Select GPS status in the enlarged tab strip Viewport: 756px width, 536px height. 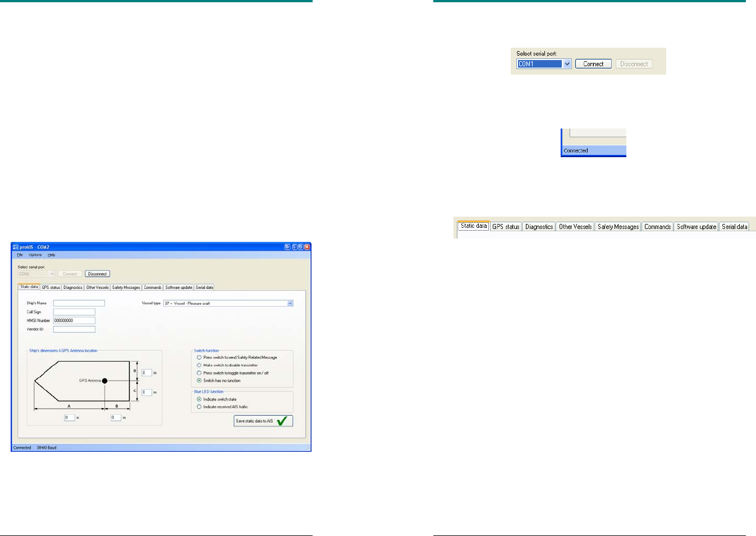506,227
